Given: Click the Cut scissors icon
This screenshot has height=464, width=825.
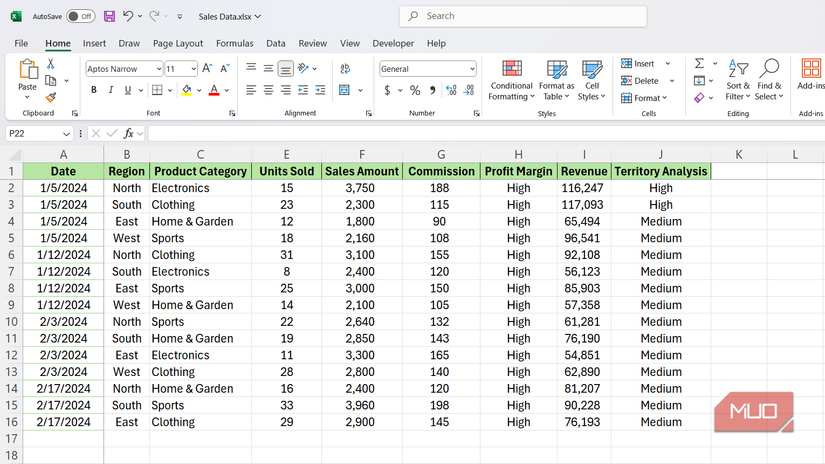Looking at the screenshot, I should [x=51, y=65].
